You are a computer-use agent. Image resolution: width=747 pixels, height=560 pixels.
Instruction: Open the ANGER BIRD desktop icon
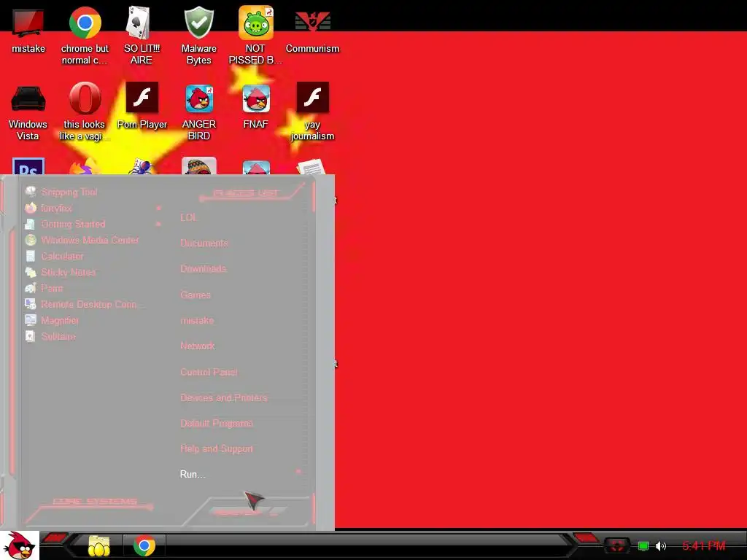(198, 112)
